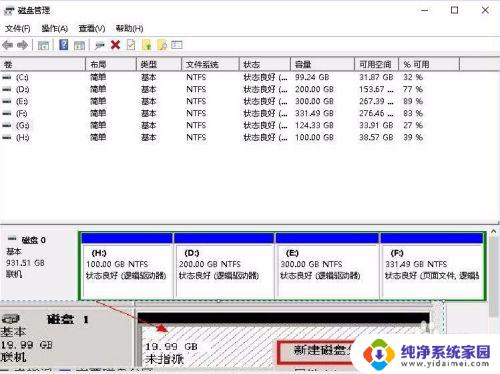The width and height of the screenshot is (500, 374).
Task: Toggle the action pane toolbar icon
Action: 79,45
